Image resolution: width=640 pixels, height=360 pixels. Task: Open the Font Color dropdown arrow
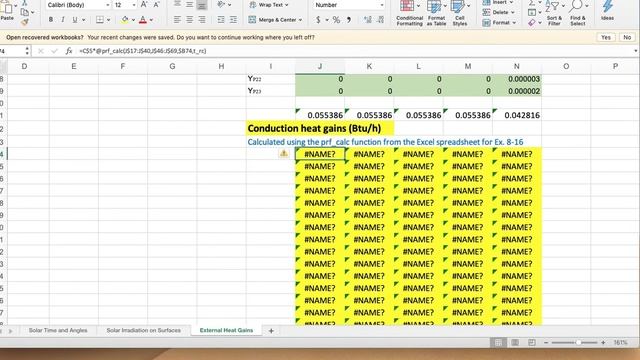pyautogui.click(x=151, y=20)
